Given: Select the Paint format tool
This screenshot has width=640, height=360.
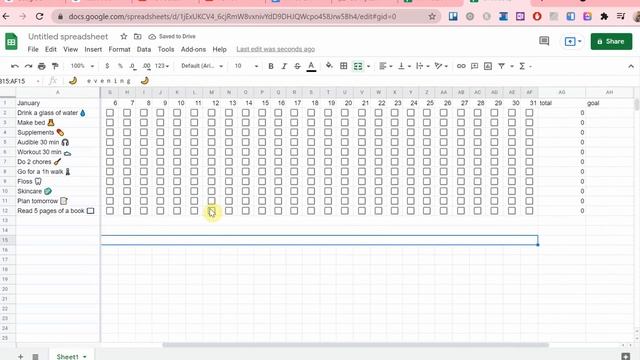Looking at the screenshot, I should coord(55,66).
